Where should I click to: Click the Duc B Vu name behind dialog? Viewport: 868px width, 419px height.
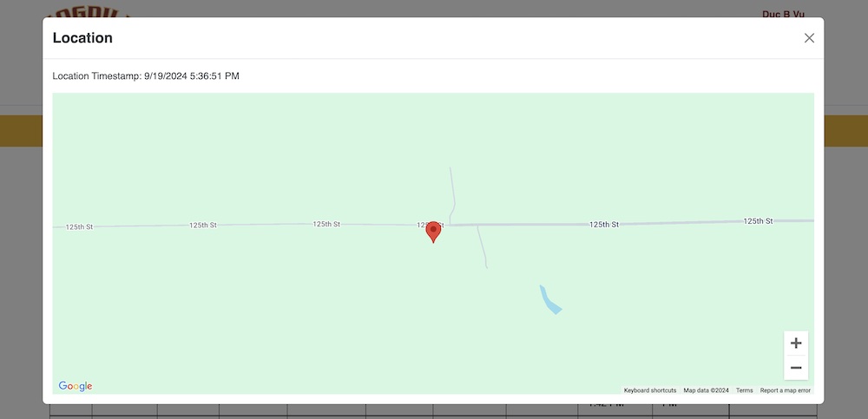tap(783, 13)
